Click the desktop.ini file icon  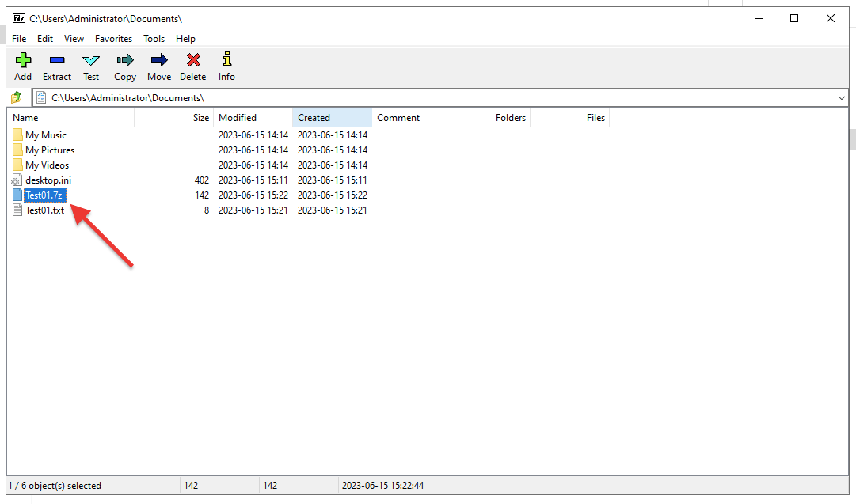click(17, 180)
